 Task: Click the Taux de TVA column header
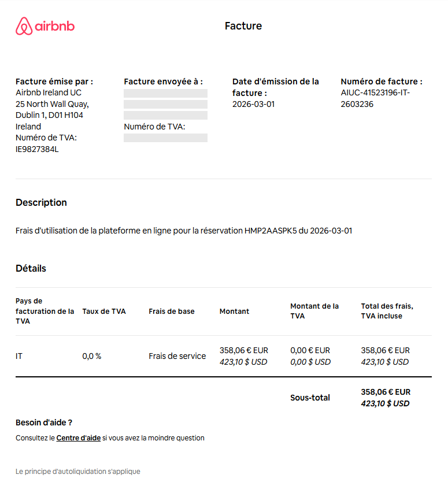coord(104,312)
